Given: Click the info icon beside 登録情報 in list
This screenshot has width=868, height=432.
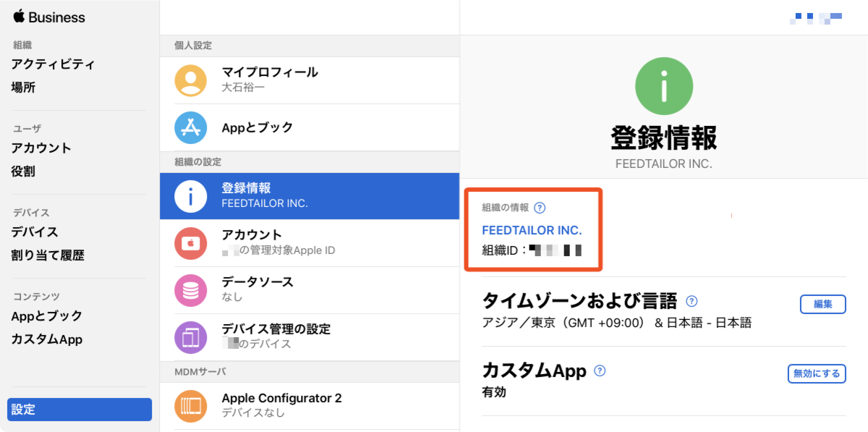Looking at the screenshot, I should coord(190,196).
